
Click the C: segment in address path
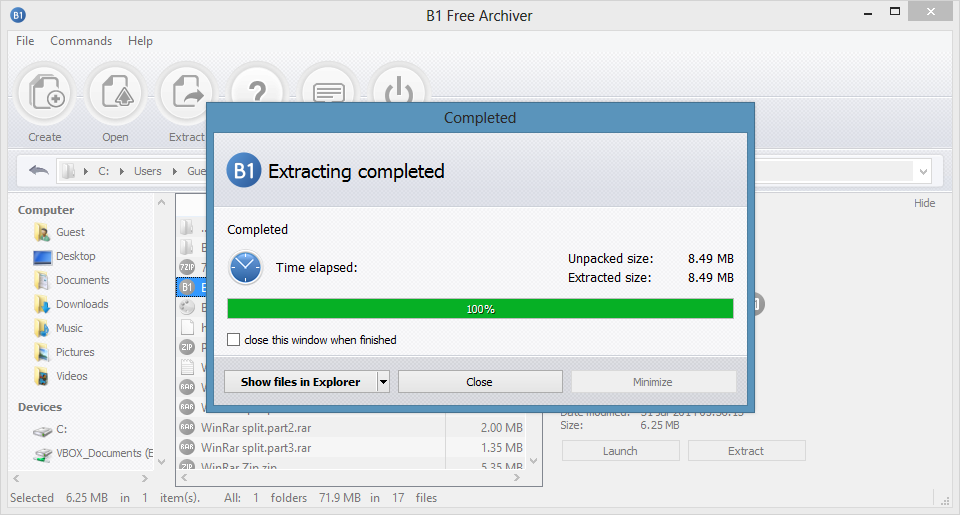(104, 171)
